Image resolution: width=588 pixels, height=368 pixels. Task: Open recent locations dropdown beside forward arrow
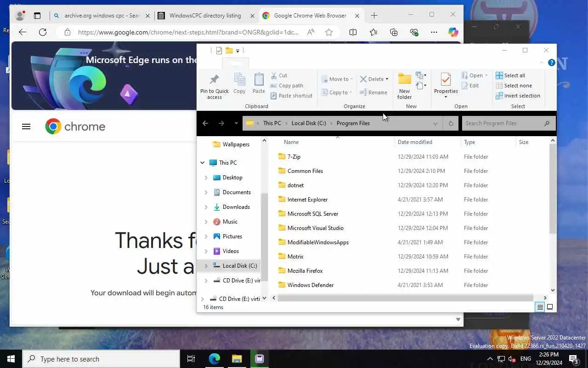pos(236,123)
